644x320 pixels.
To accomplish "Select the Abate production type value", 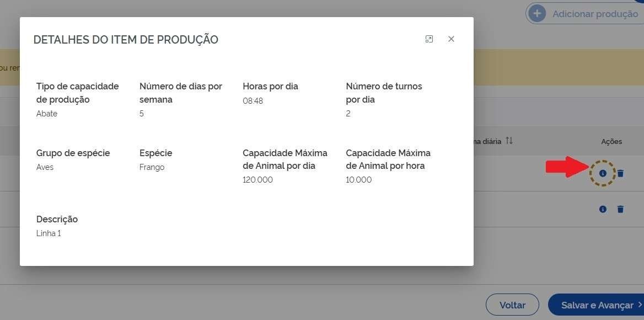I will tap(47, 114).
